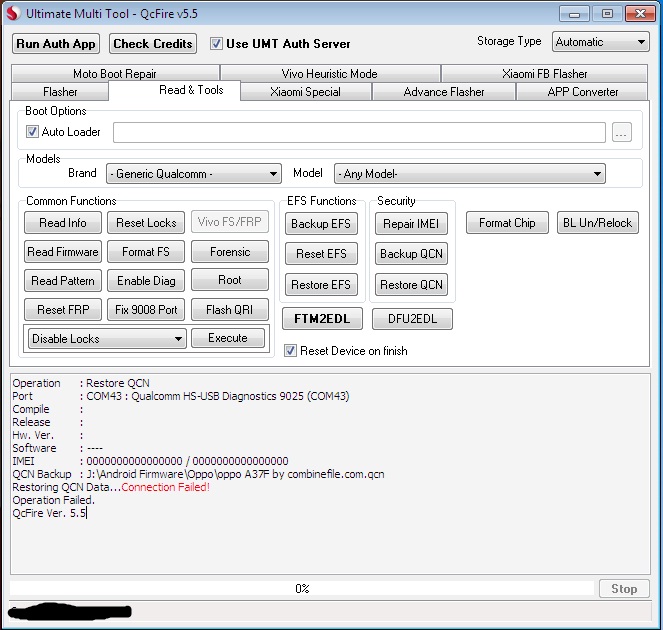This screenshot has width=663, height=630.
Task: Click Format FS button
Action: coord(146,252)
